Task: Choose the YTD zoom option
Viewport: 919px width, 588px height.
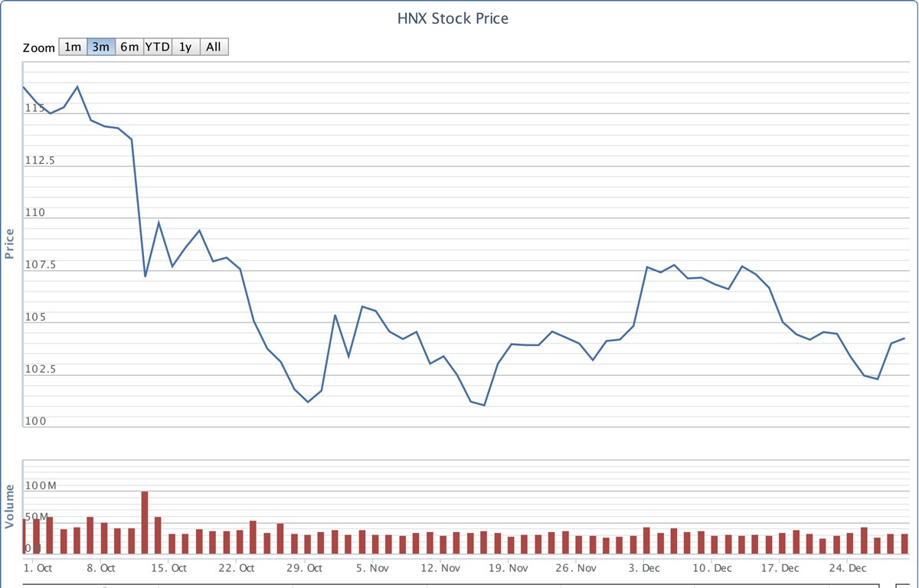Action: point(158,47)
